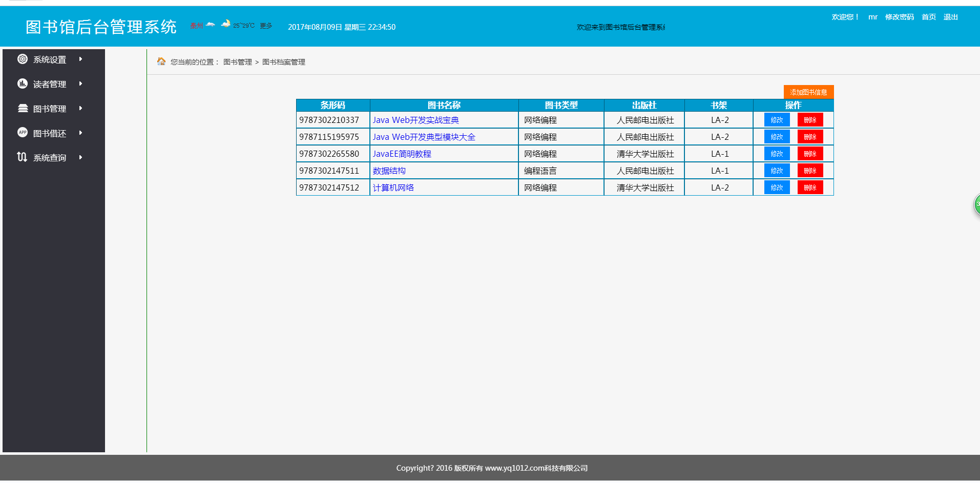Click LA-1 shelf cell in 数据结构 row
The width and height of the screenshot is (980, 483).
[720, 171]
